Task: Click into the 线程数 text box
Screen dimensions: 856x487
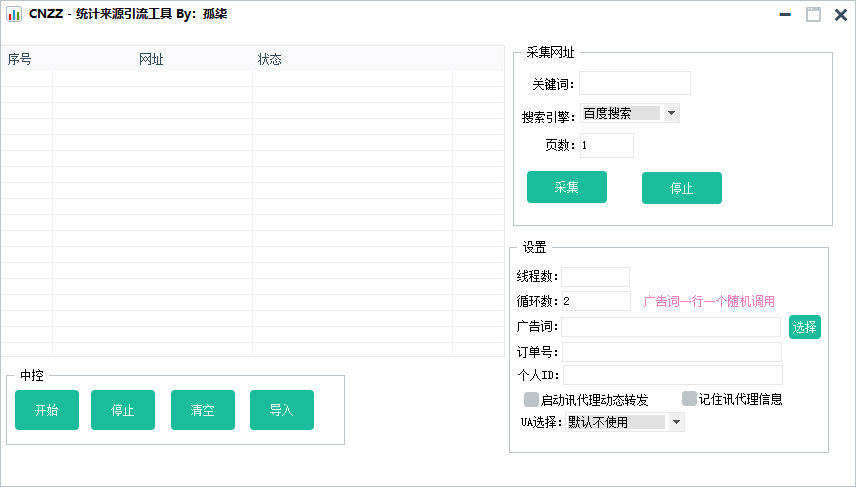Action: 595,276
